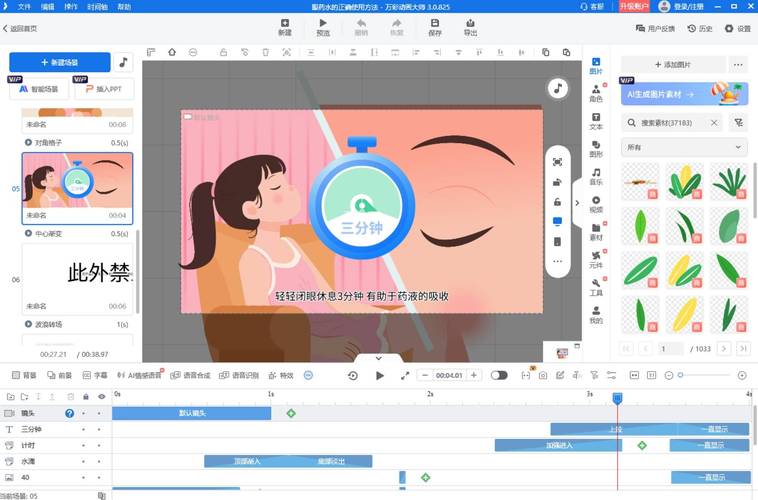Open the 音乐 (Music) asset panel
Image resolution: width=758 pixels, height=500 pixels.
pyautogui.click(x=596, y=176)
